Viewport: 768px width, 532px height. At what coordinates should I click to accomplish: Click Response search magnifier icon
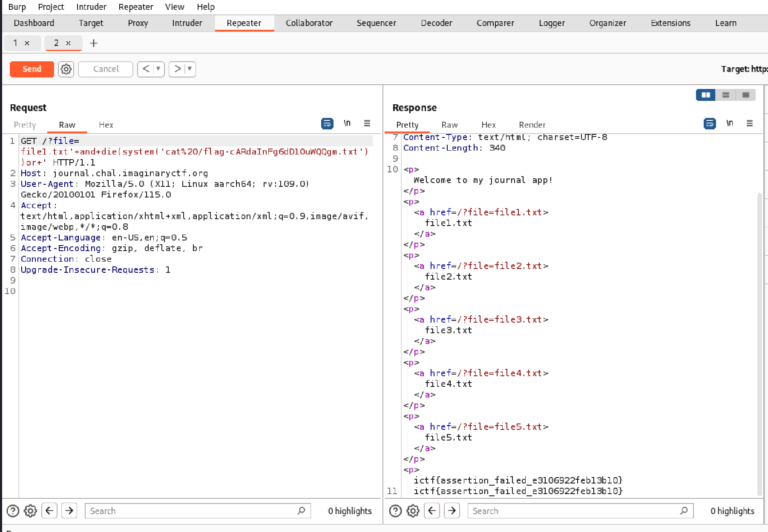tap(684, 511)
